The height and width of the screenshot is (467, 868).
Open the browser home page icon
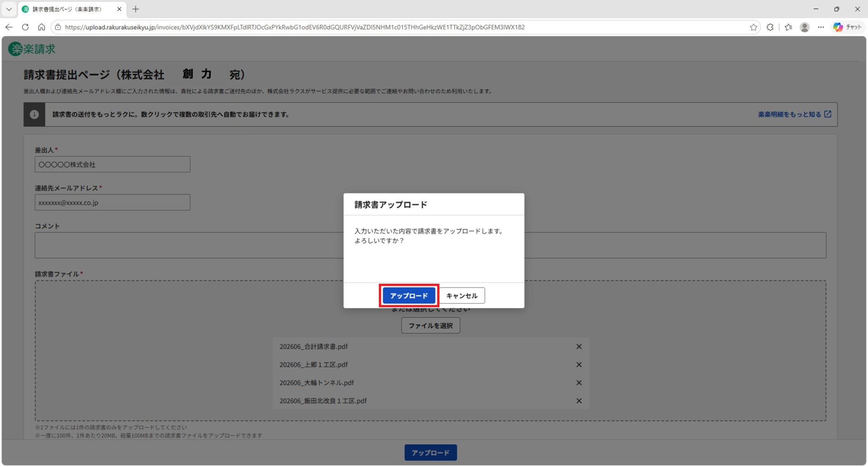coord(42,27)
